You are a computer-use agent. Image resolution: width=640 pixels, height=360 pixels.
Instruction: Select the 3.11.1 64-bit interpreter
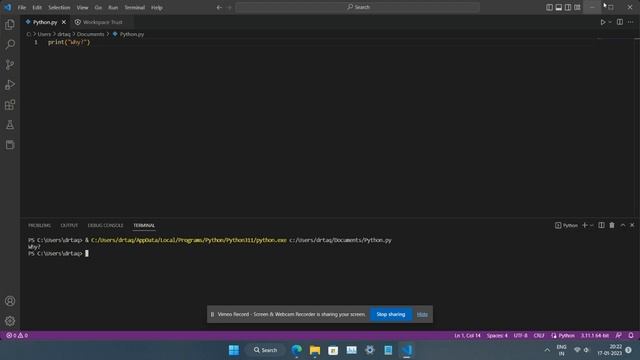595,336
